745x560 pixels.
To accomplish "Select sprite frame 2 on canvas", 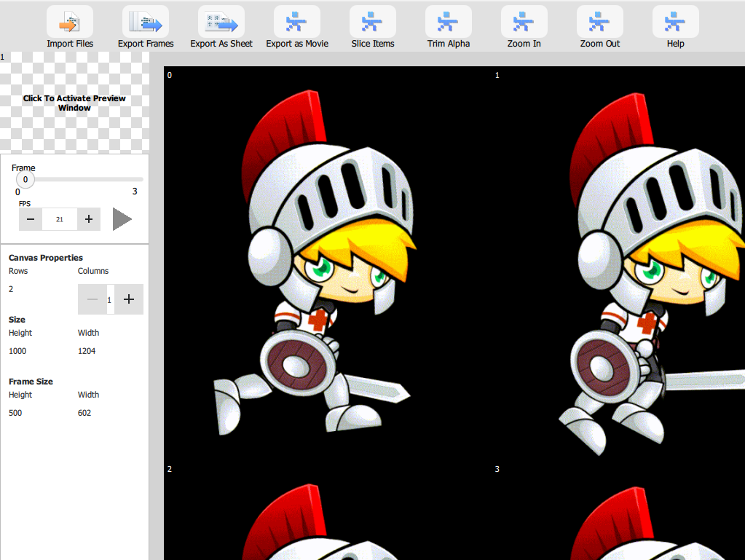I will 328,510.
